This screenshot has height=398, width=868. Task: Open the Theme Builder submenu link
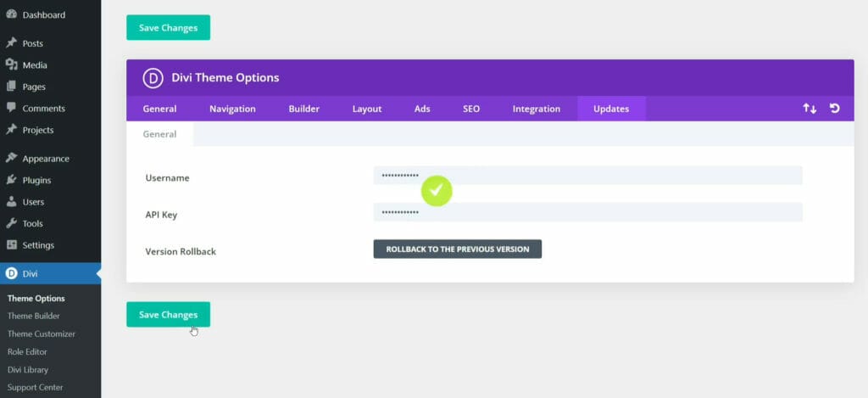click(x=34, y=316)
